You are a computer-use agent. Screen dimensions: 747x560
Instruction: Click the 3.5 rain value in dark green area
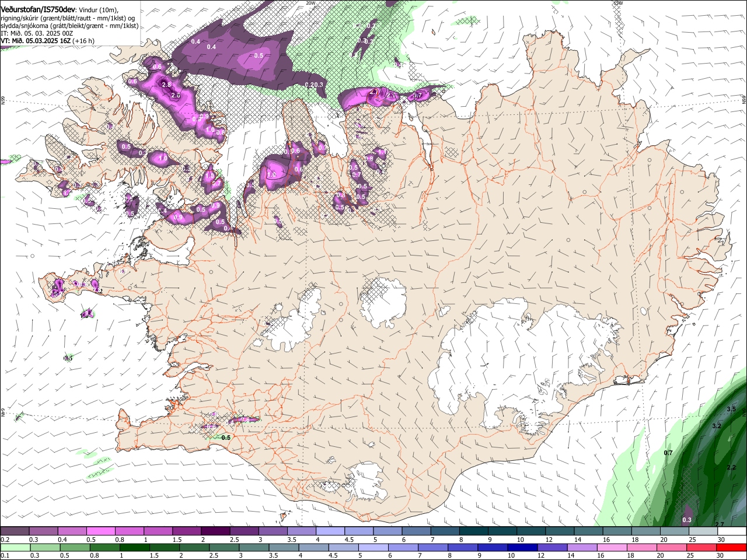point(731,409)
